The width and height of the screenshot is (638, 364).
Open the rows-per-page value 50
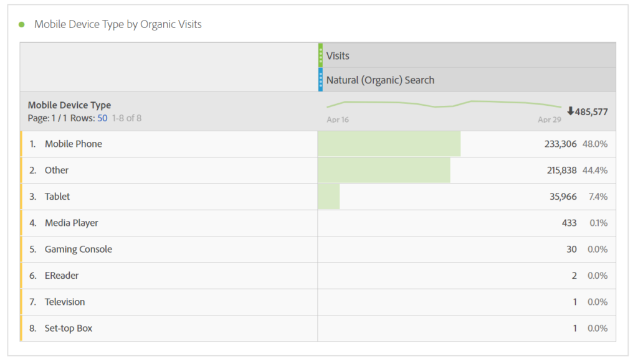click(x=102, y=118)
